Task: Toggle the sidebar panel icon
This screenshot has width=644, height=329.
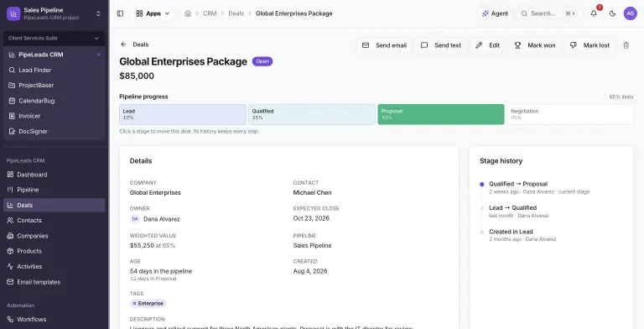Action: [121, 13]
